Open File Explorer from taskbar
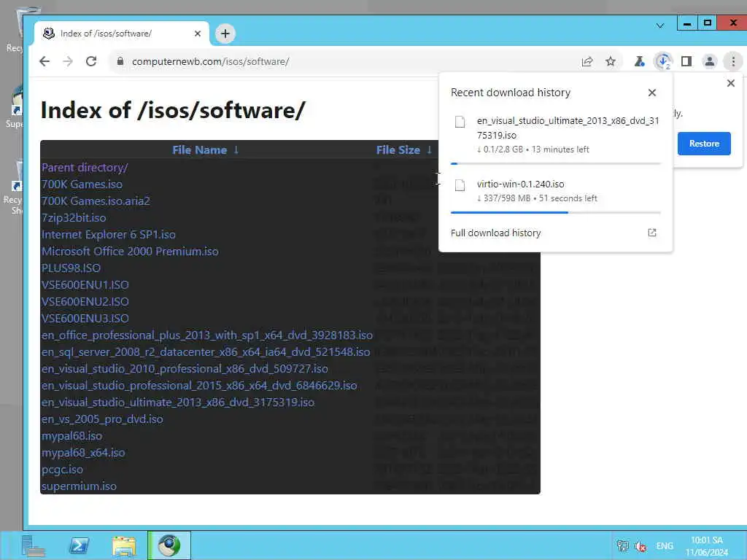The height and width of the screenshot is (560, 747). pos(124,545)
